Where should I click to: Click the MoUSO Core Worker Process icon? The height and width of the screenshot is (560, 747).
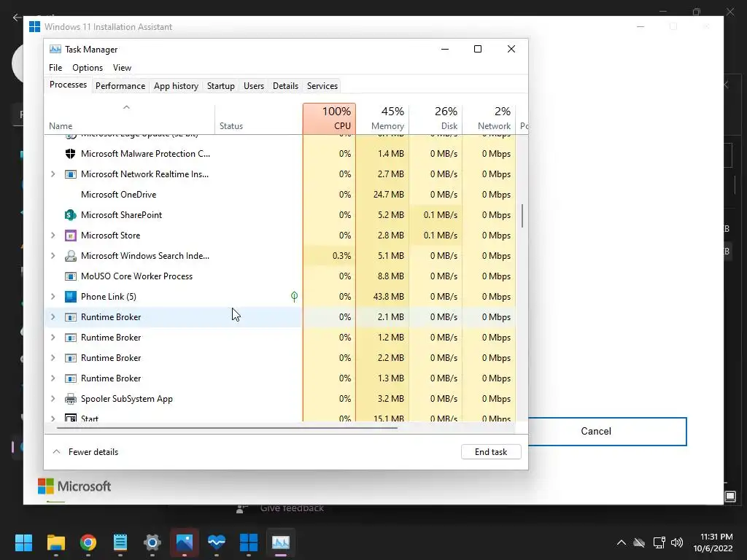(71, 276)
